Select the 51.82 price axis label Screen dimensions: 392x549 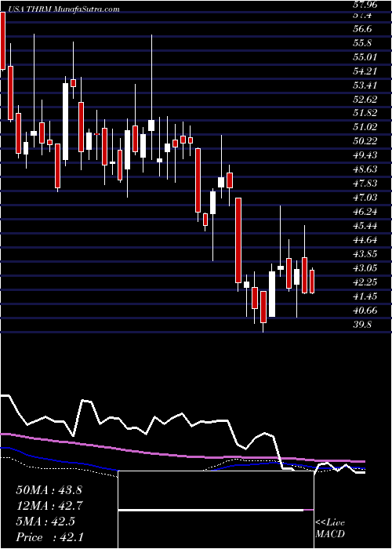366,113
